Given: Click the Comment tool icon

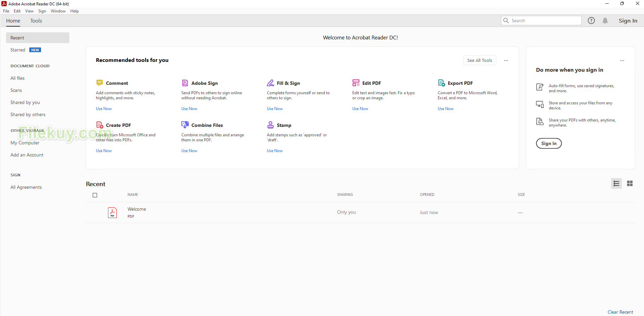Looking at the screenshot, I should pyautogui.click(x=99, y=83).
